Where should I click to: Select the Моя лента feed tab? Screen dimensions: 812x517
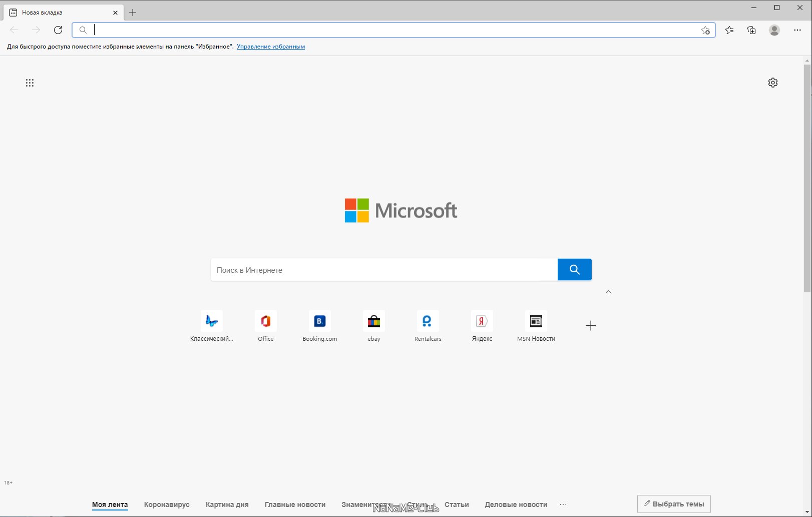click(110, 504)
